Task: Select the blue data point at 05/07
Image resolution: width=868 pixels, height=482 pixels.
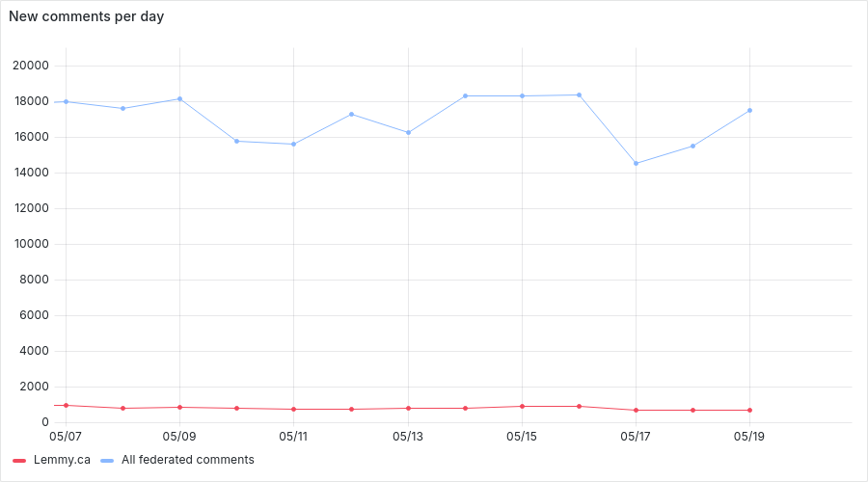Action: tap(66, 102)
